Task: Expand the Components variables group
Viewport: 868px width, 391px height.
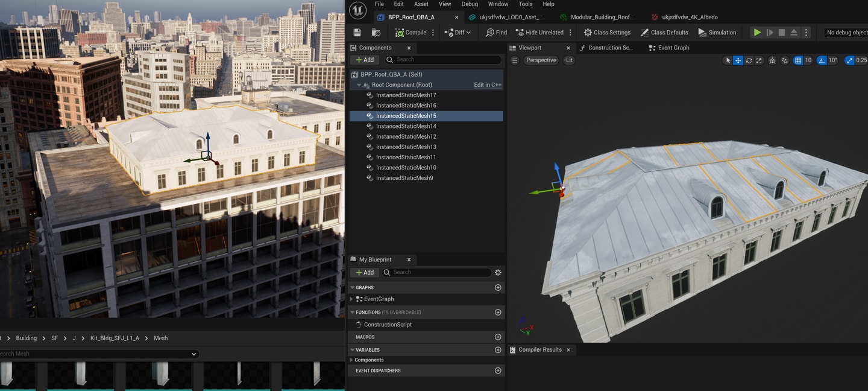Action: pos(351,360)
